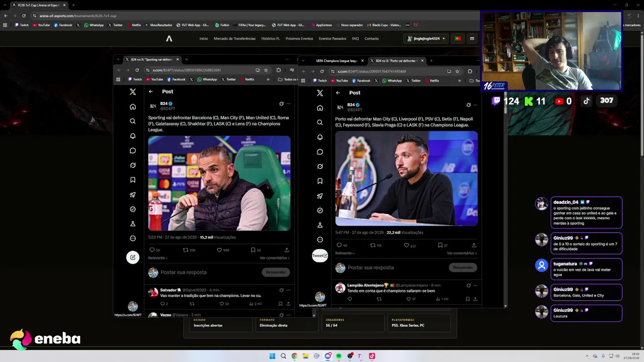
Task: Click Arena of Esports logo
Action: (x=169, y=39)
